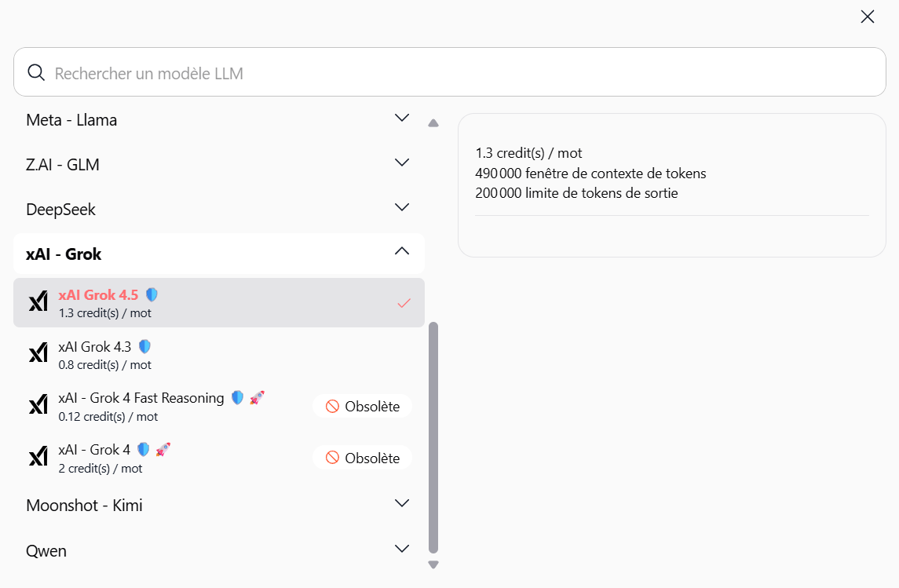The height and width of the screenshot is (588, 899).
Task: Select the xAI - Grok 4 model
Action: click(x=219, y=458)
